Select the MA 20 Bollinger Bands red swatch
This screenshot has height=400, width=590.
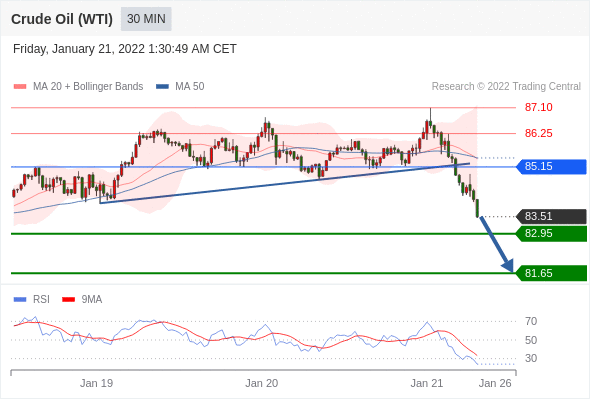click(20, 87)
